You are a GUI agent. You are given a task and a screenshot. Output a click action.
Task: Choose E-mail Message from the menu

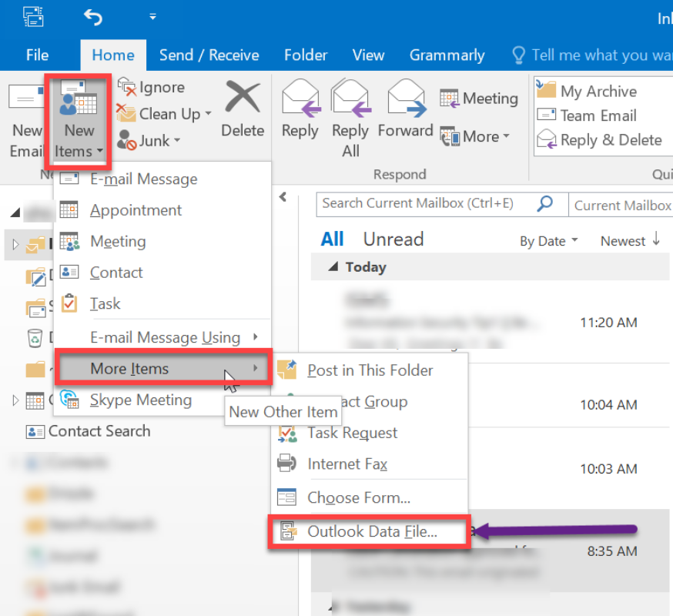tap(162, 179)
